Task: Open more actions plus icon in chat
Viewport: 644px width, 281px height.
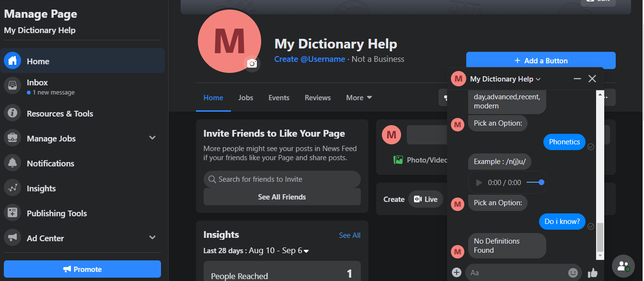Action: (457, 272)
